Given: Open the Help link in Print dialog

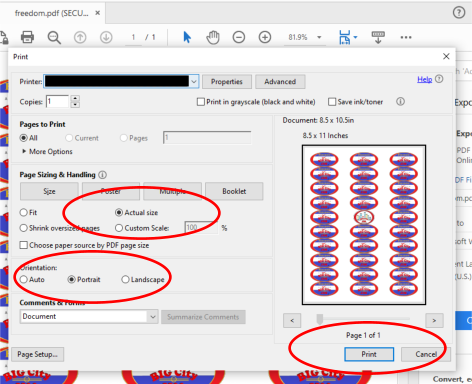Looking at the screenshot, I should coord(425,79).
